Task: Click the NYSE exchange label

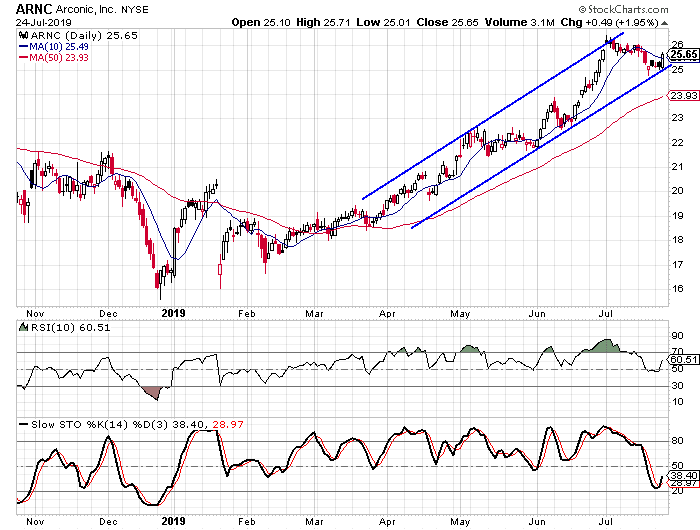Action: [x=135, y=9]
